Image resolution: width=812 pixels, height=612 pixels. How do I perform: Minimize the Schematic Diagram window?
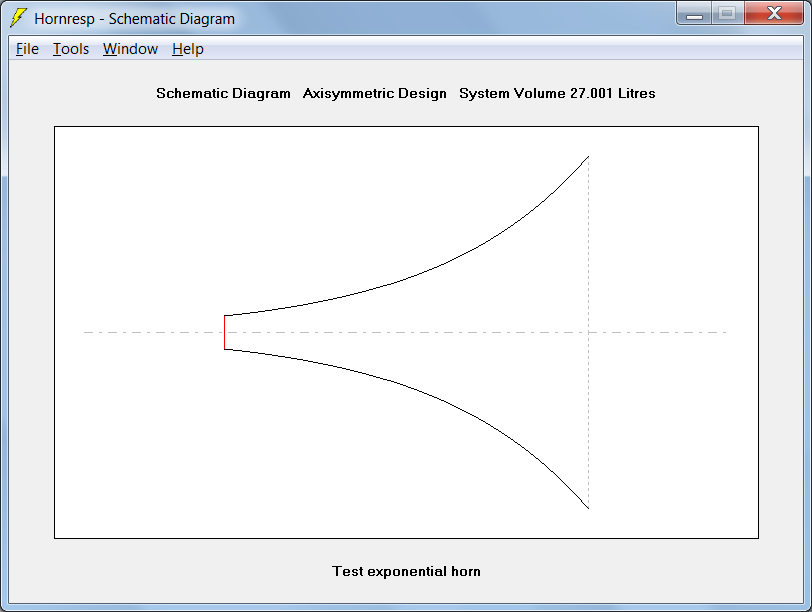[694, 13]
